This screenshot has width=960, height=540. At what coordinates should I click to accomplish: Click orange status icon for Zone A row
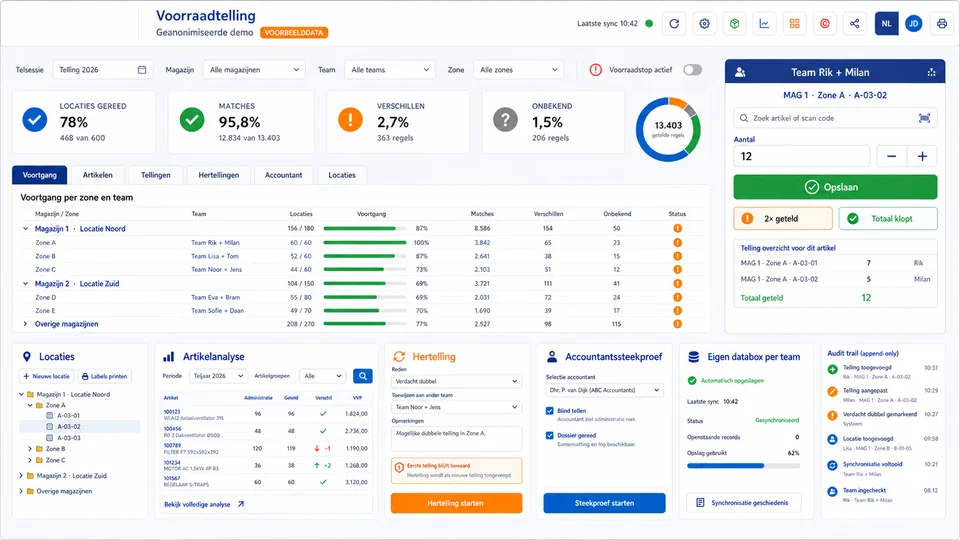pos(677,242)
